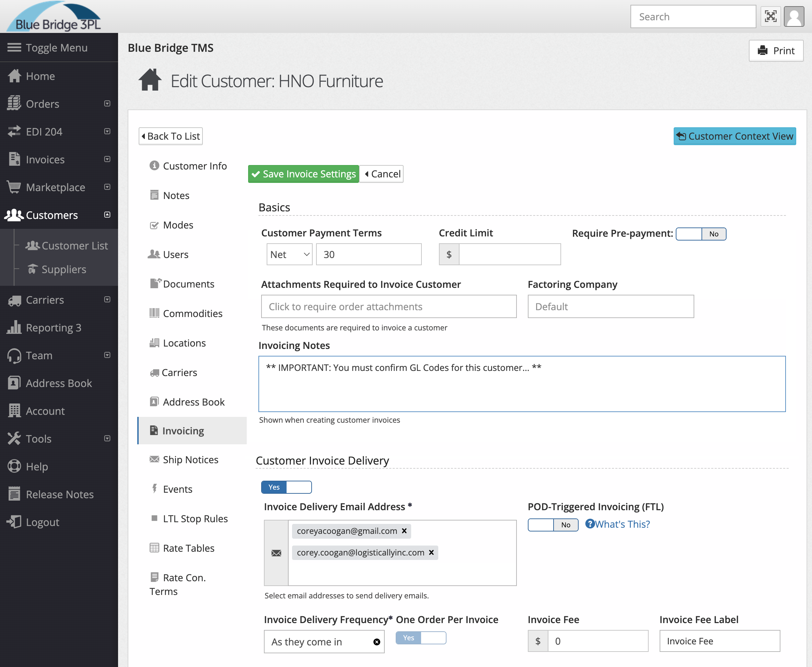Expand the Team sidebar submenu arrow
This screenshot has width=812, height=667.
tap(107, 355)
